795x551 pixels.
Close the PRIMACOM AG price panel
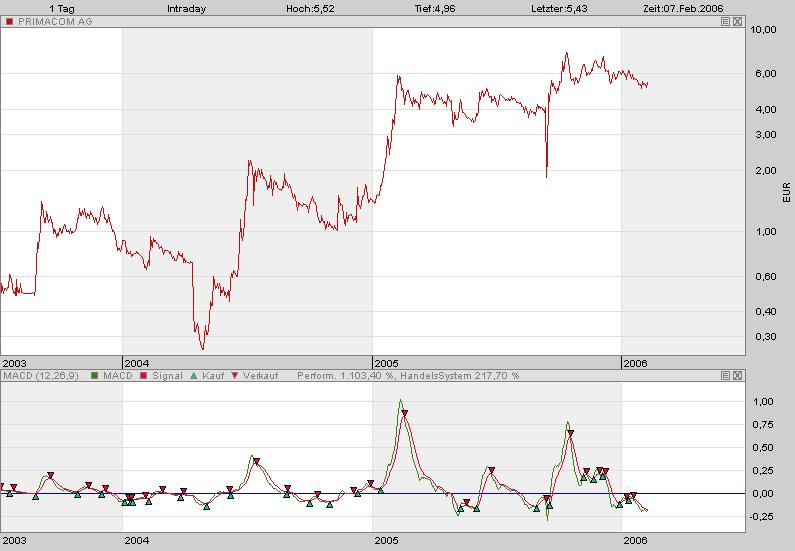point(738,22)
